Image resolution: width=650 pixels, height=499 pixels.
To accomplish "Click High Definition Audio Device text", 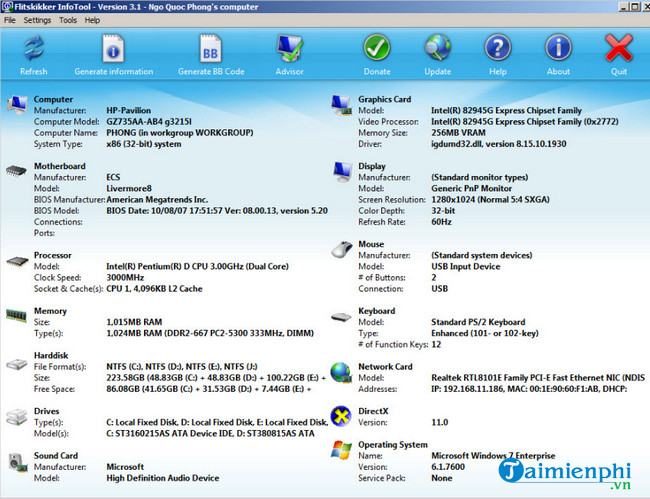I will (162, 478).
